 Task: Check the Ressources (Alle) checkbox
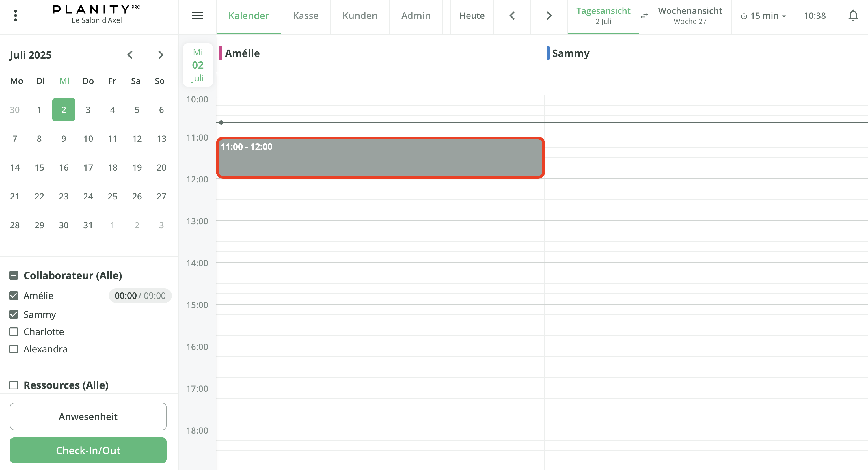(14, 385)
